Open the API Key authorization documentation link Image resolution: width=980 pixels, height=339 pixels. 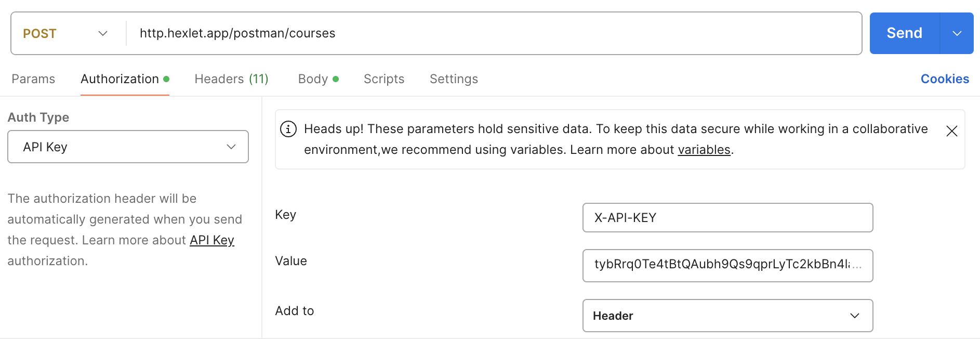coord(211,240)
